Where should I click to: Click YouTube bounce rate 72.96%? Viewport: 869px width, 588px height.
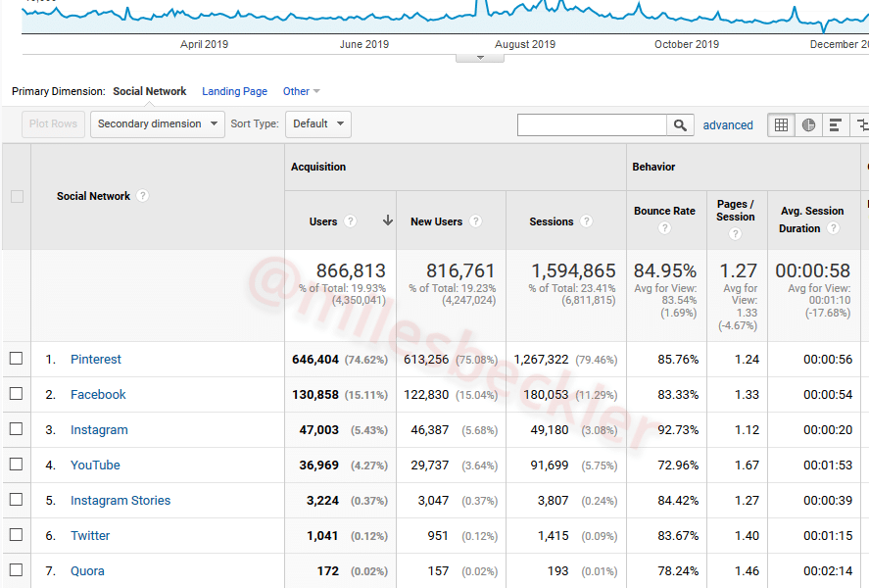(678, 465)
